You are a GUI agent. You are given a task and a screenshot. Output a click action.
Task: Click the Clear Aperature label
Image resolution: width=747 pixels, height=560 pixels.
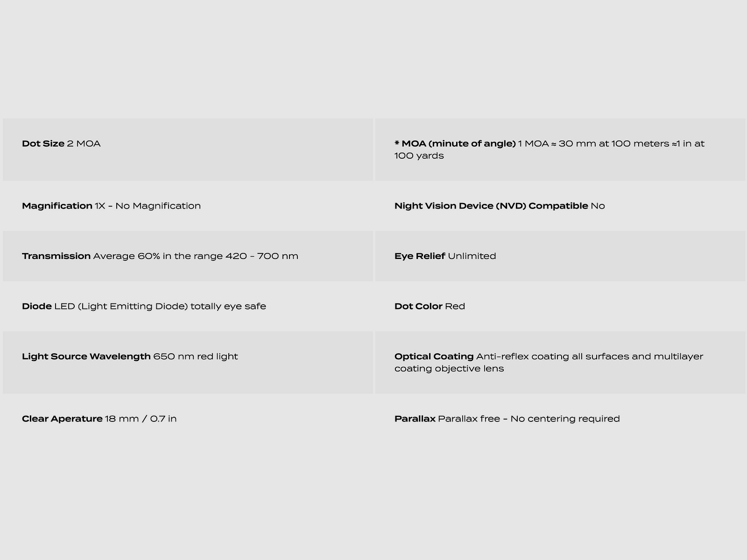click(62, 419)
